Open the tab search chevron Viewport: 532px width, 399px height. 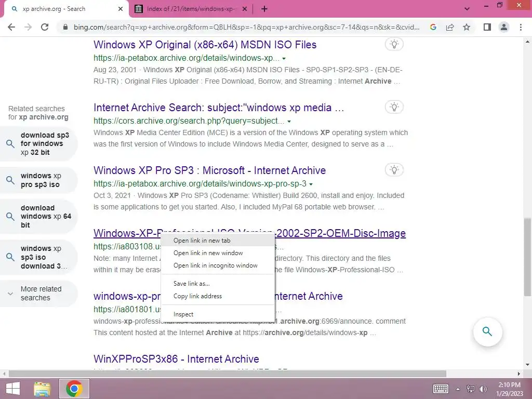pyautogui.click(x=467, y=9)
